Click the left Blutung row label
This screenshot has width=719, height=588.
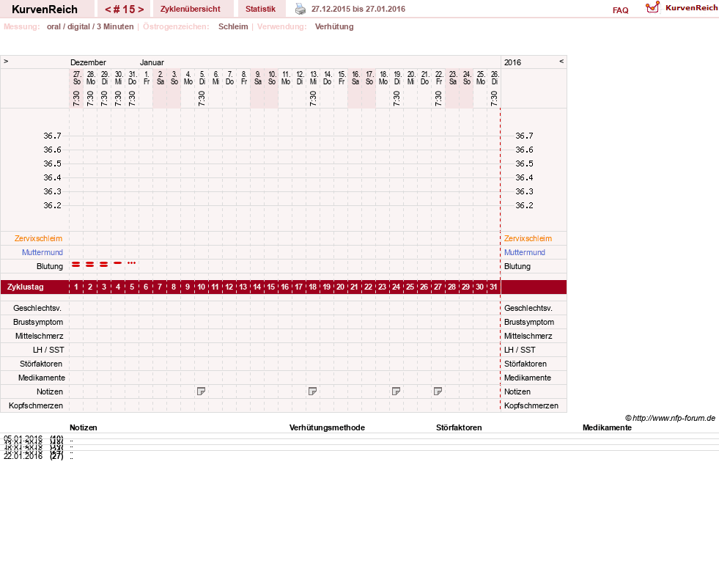coord(50,266)
